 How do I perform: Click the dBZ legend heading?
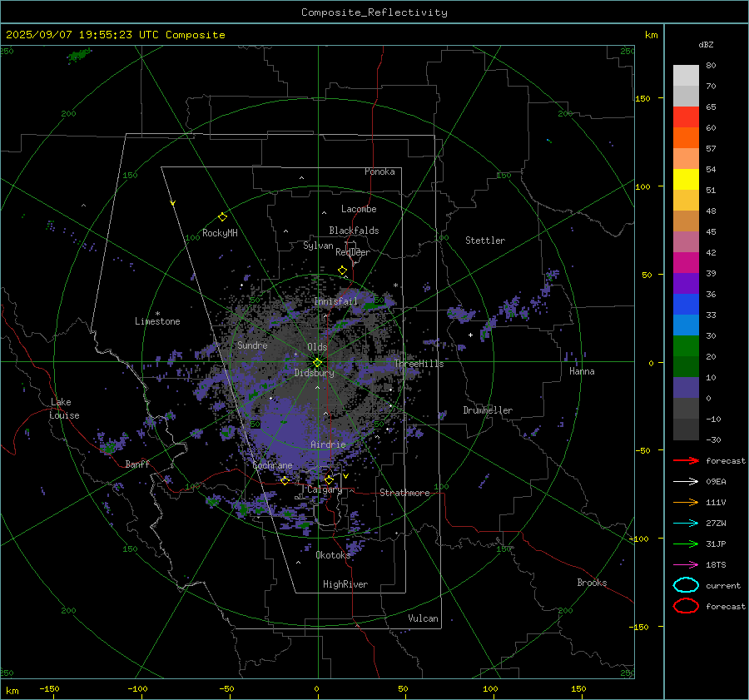[706, 45]
